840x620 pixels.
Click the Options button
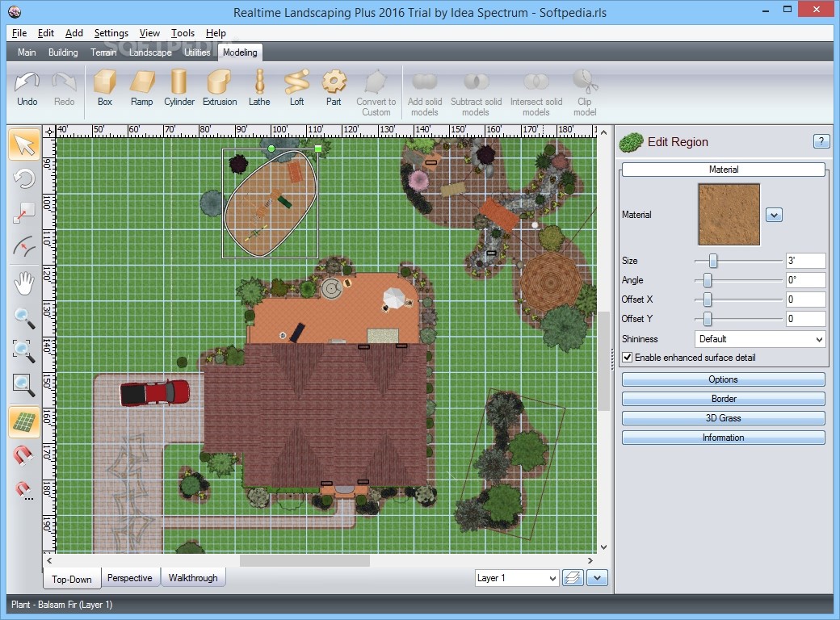tap(723, 379)
